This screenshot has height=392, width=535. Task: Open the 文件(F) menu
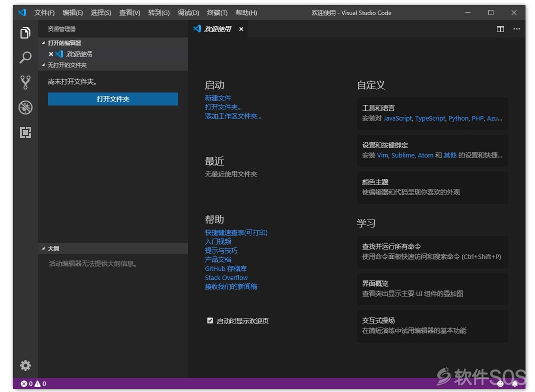point(45,12)
